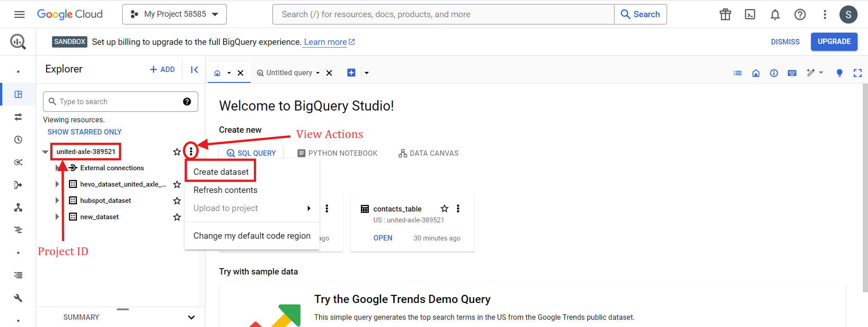Open the help question mark menu
This screenshot has width=868, height=327.
[800, 14]
